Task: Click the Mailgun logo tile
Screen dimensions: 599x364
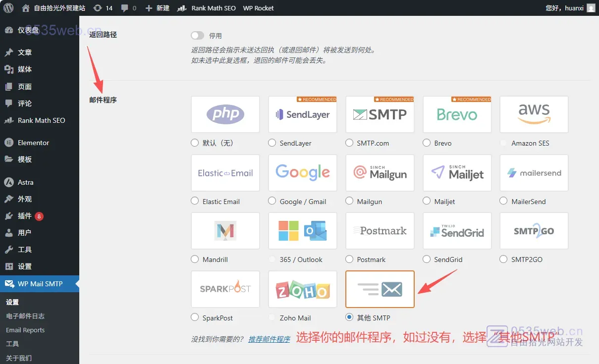Action: [x=380, y=173]
